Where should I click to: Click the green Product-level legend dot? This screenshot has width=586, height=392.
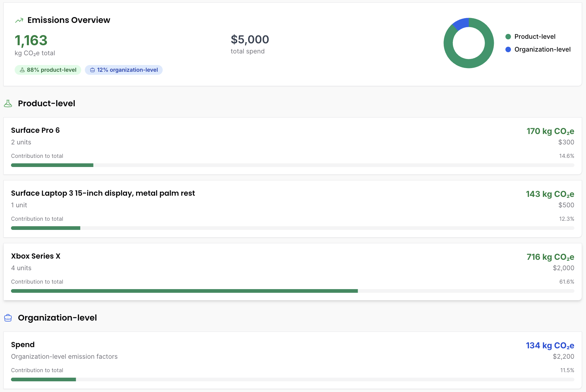[x=508, y=37]
